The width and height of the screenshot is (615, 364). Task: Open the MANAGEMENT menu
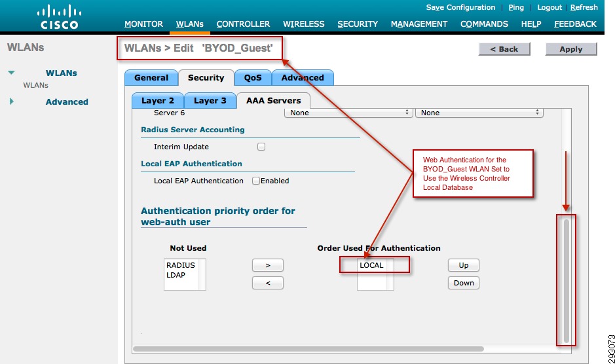pos(419,24)
